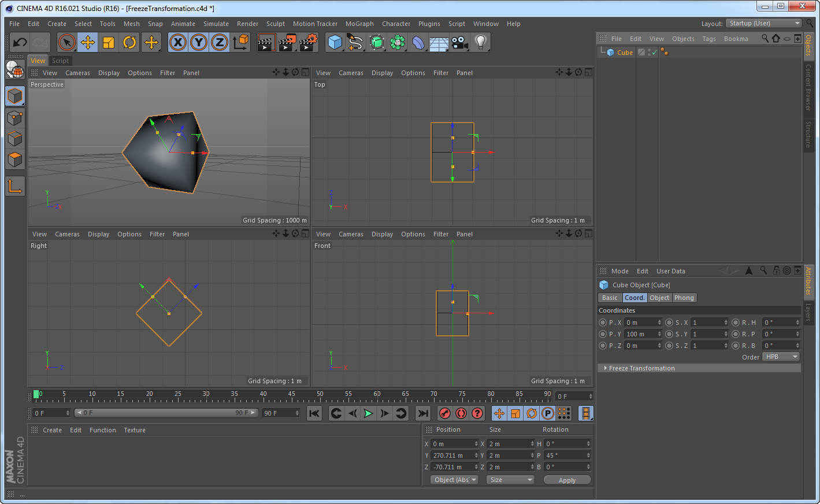Maximize the Front viewport toggle icon
Image resolution: width=820 pixels, height=504 pixels.
(588, 234)
